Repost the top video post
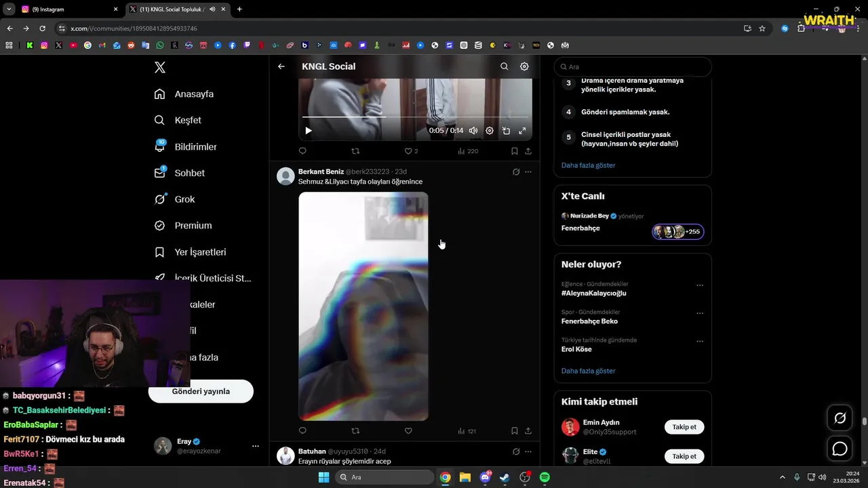 pyautogui.click(x=355, y=151)
